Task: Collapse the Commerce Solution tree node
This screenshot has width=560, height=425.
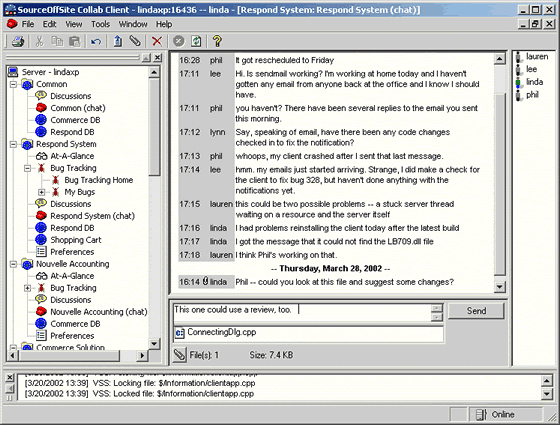Action: (x=13, y=347)
